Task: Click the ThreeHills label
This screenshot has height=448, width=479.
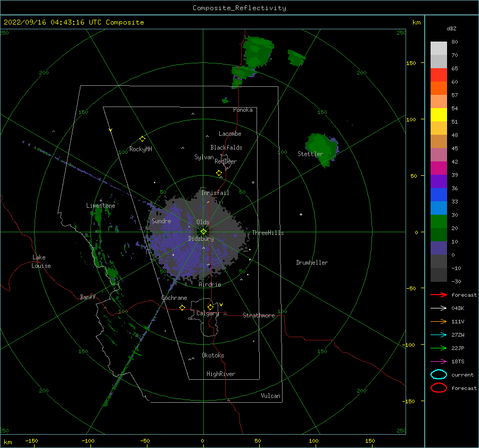Action: [268, 233]
